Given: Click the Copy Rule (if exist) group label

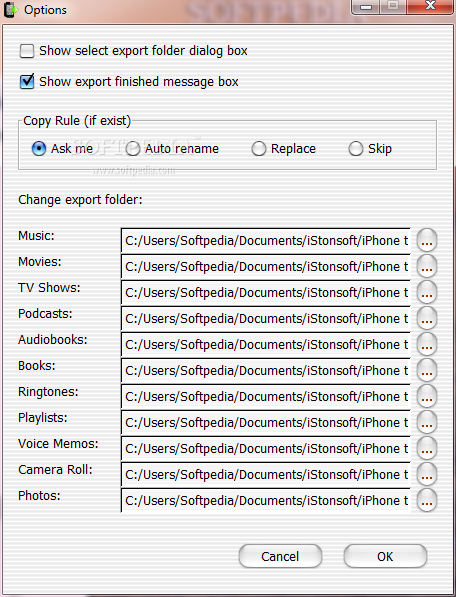Looking at the screenshot, I should pyautogui.click(x=77, y=121).
